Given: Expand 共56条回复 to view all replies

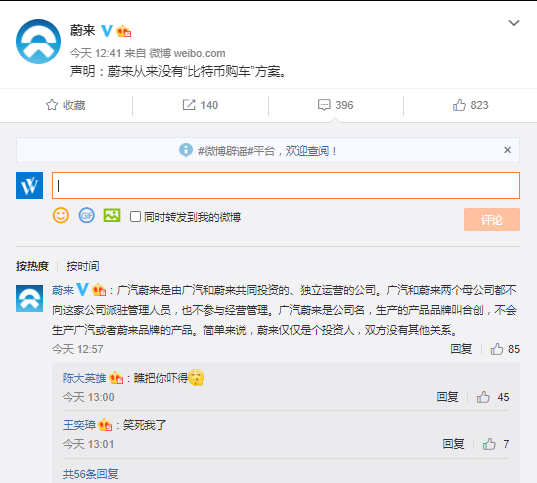Looking at the screenshot, I should pos(90,474).
